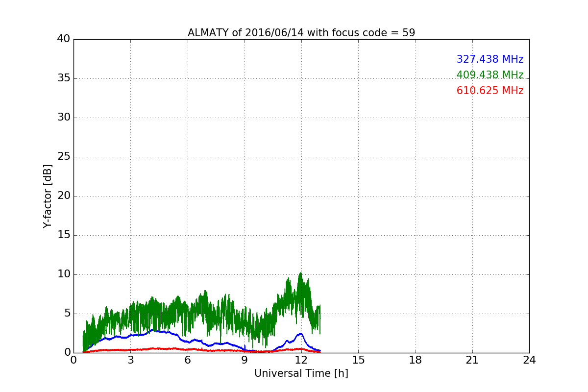Click the y-axis tick label 30
The width and height of the screenshot is (588, 392).
coord(64,118)
